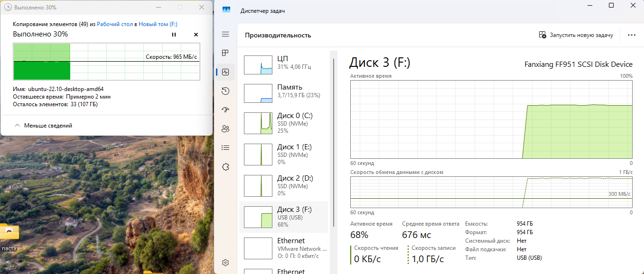This screenshot has height=274, width=644.
Task: Click the ЦП mini graph thumbnail
Action: tap(259, 64)
